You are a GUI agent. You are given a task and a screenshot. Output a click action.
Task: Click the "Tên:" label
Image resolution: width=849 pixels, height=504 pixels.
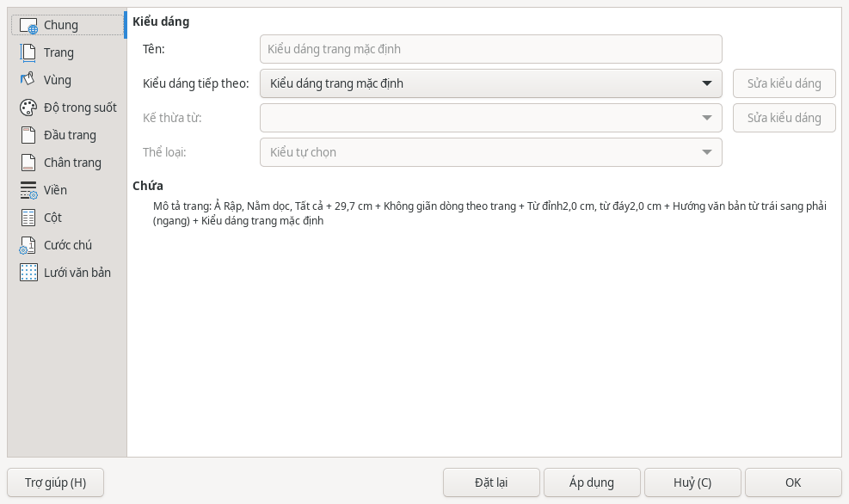pos(154,49)
